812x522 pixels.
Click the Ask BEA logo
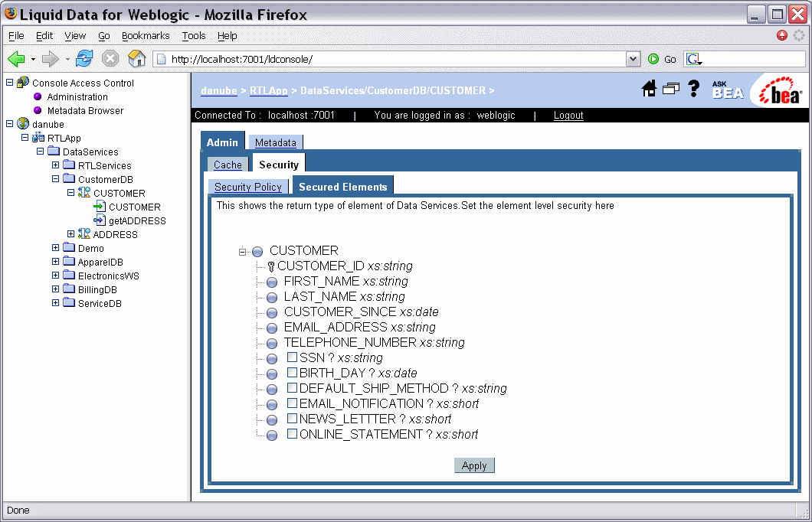coord(728,90)
